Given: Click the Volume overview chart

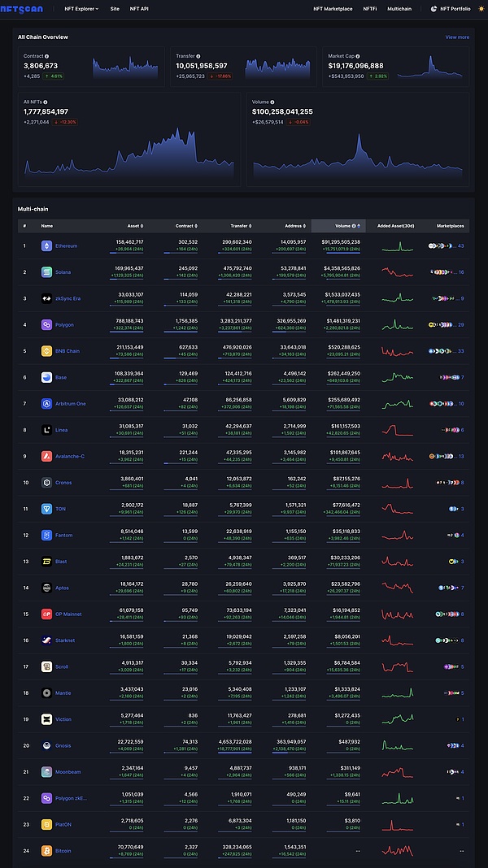Looking at the screenshot, I should tap(358, 153).
